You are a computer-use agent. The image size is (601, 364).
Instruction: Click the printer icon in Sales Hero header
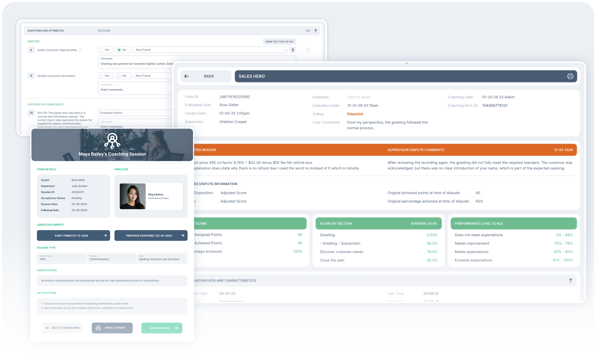(x=570, y=76)
